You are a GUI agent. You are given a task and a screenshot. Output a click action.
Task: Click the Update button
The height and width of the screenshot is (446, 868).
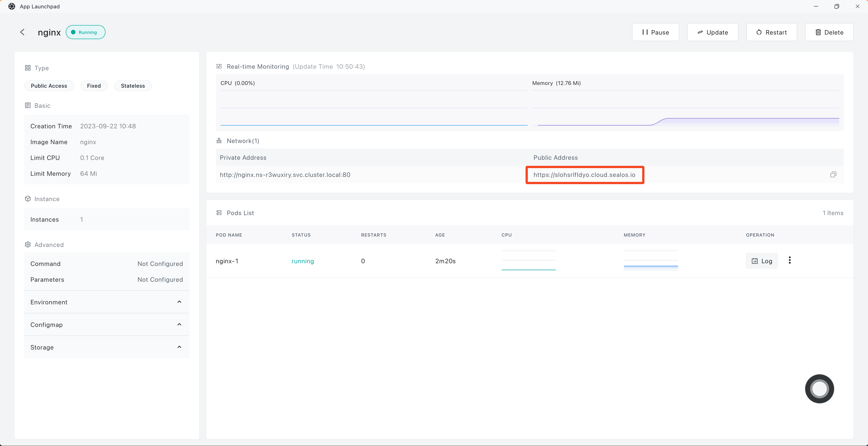tap(712, 32)
